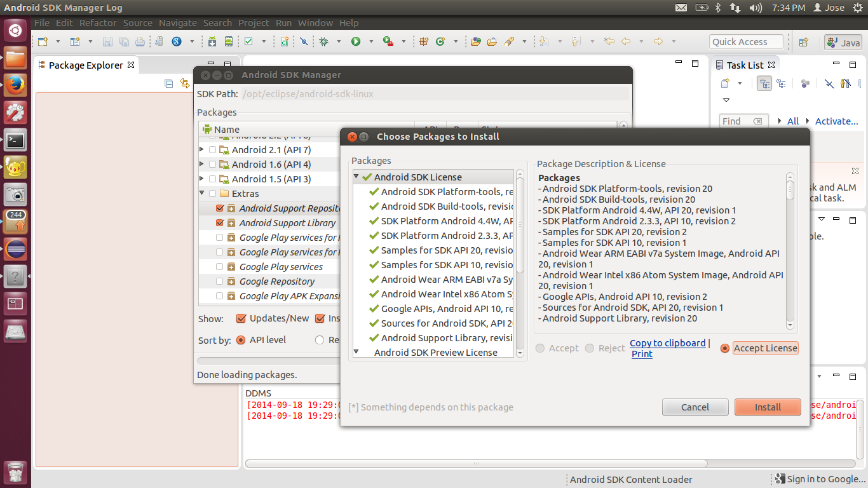Click the Task List Scheduled view icon
This screenshot has height=488, width=868.
coord(781,83)
